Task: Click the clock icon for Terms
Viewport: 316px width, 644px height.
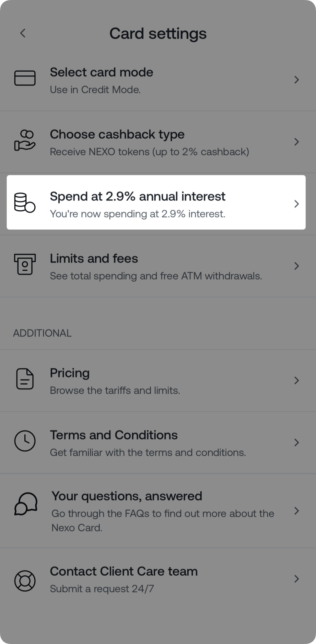Action: pos(25,441)
